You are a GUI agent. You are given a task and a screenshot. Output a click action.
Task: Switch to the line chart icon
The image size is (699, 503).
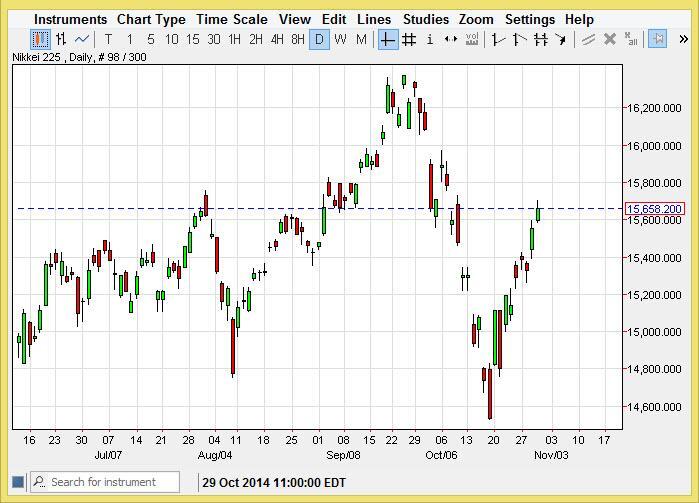point(82,40)
